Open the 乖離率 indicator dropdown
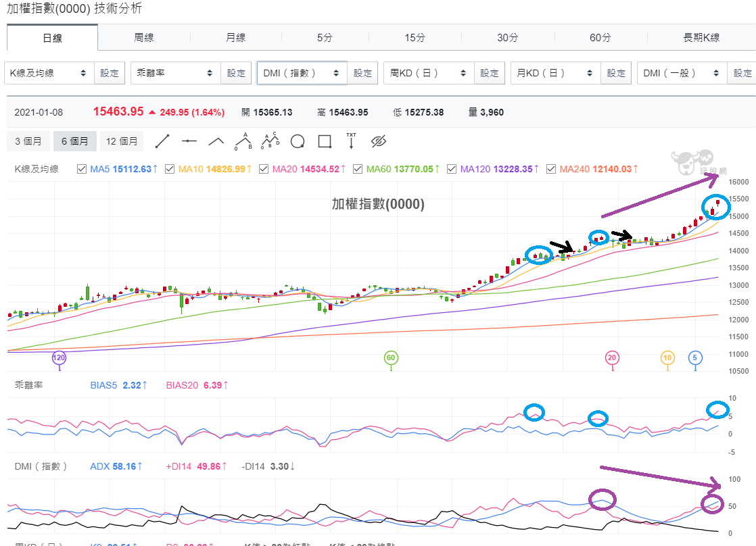The image size is (756, 546). 176,73
